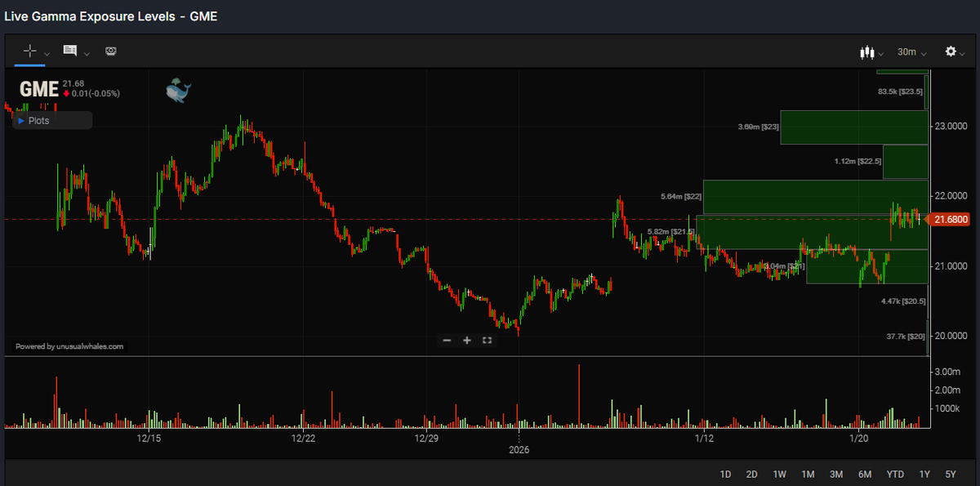Click the 12/15 date axis label
This screenshot has height=486, width=980.
pyautogui.click(x=149, y=439)
